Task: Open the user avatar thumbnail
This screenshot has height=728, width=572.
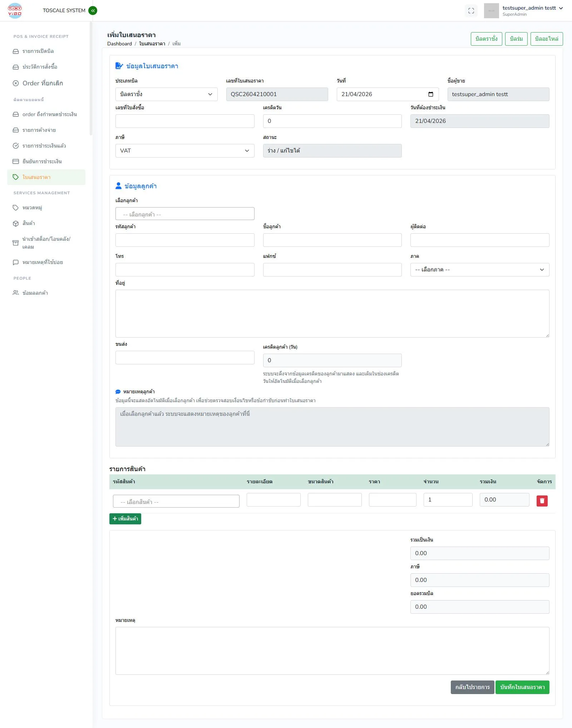Action: (x=491, y=11)
